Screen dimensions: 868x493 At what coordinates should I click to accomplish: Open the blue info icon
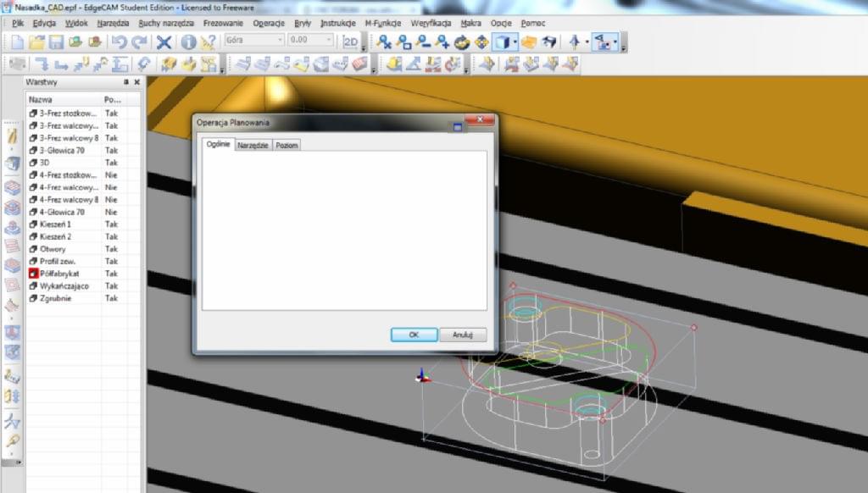point(189,42)
